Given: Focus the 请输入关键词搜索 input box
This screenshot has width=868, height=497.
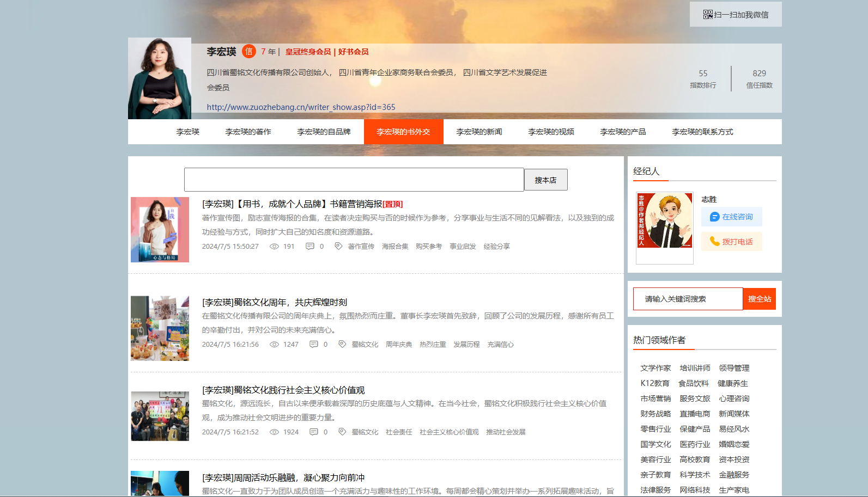Looking at the screenshot, I should click(688, 299).
